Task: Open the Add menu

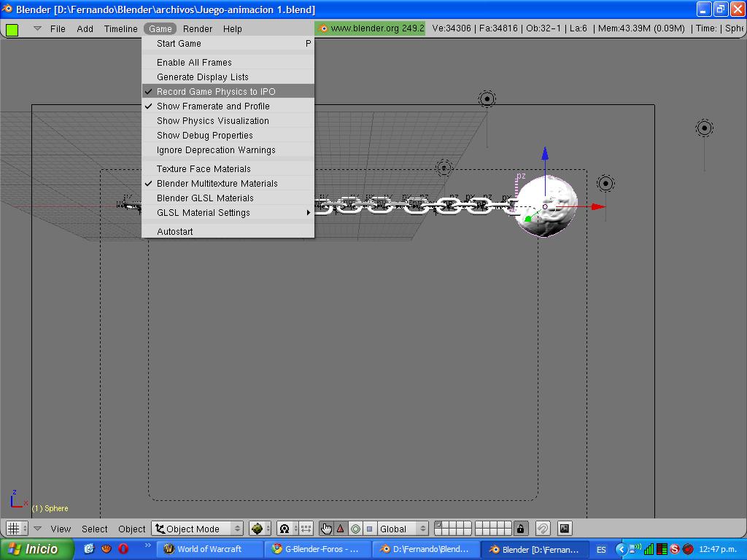Action: click(x=85, y=28)
